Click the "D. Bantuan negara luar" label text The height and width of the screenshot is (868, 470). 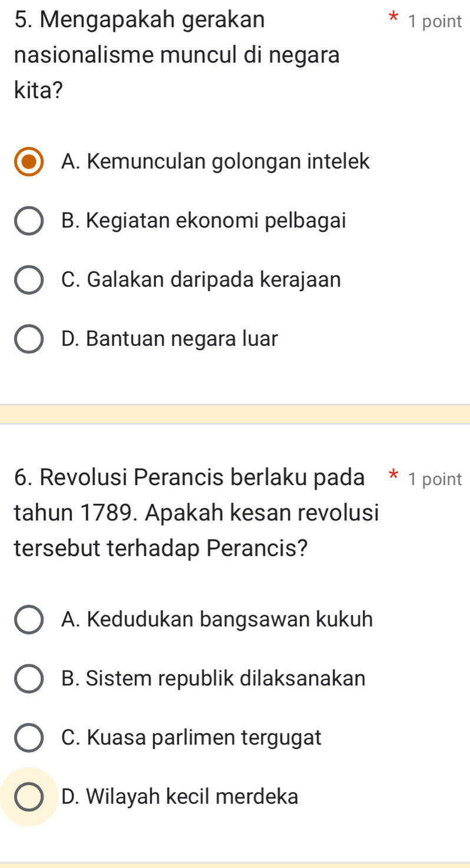169,339
